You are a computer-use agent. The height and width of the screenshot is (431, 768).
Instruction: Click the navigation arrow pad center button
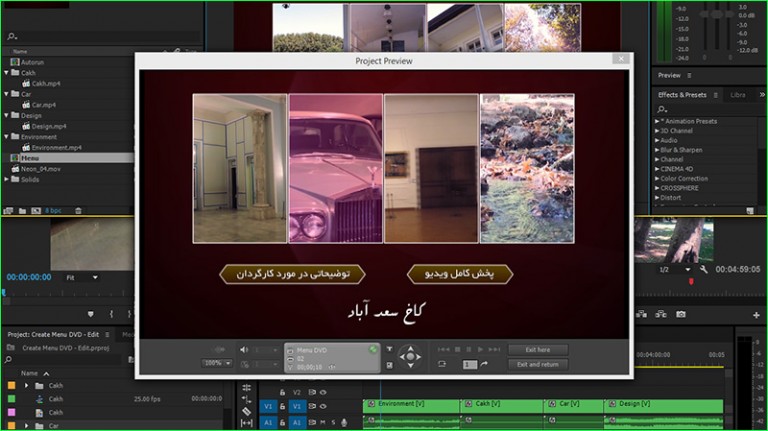(410, 357)
